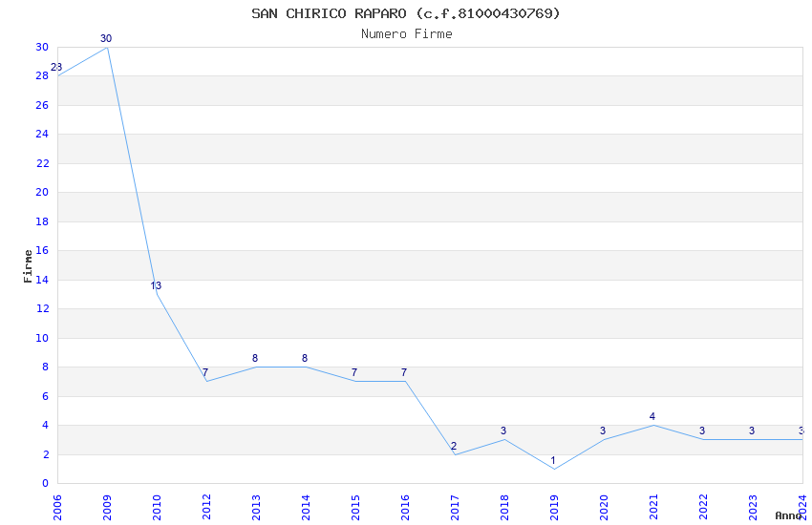Viewport: 812px width, 525px height.
Task: Click the y-axis tick label 26
Action: (42, 105)
